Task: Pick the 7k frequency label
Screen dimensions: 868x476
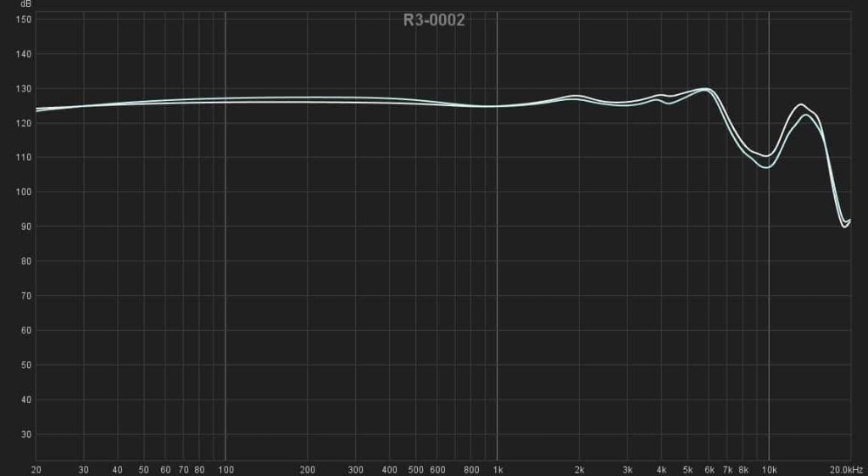Action: [x=728, y=470]
